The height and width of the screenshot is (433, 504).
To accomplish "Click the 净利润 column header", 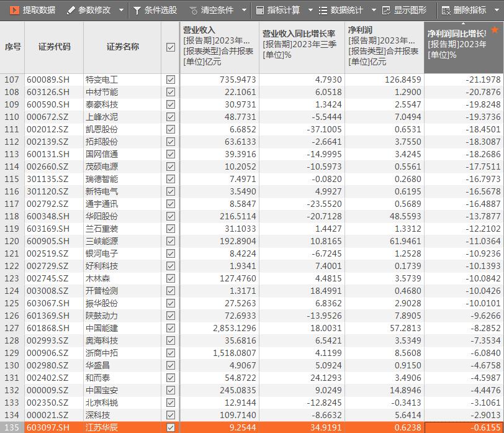I will pos(384,47).
